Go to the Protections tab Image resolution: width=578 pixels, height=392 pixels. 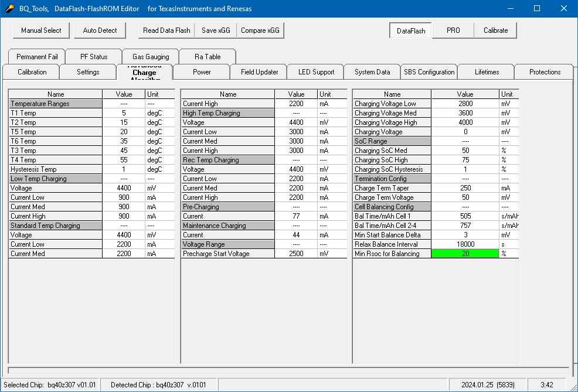[x=545, y=72]
